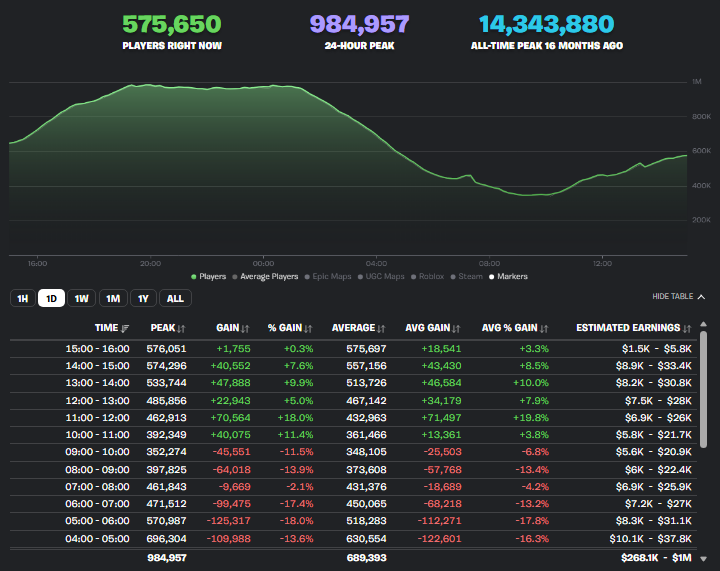The image size is (720, 571).
Task: Sort by AVG % GAIN column arrows
Action: 544,329
